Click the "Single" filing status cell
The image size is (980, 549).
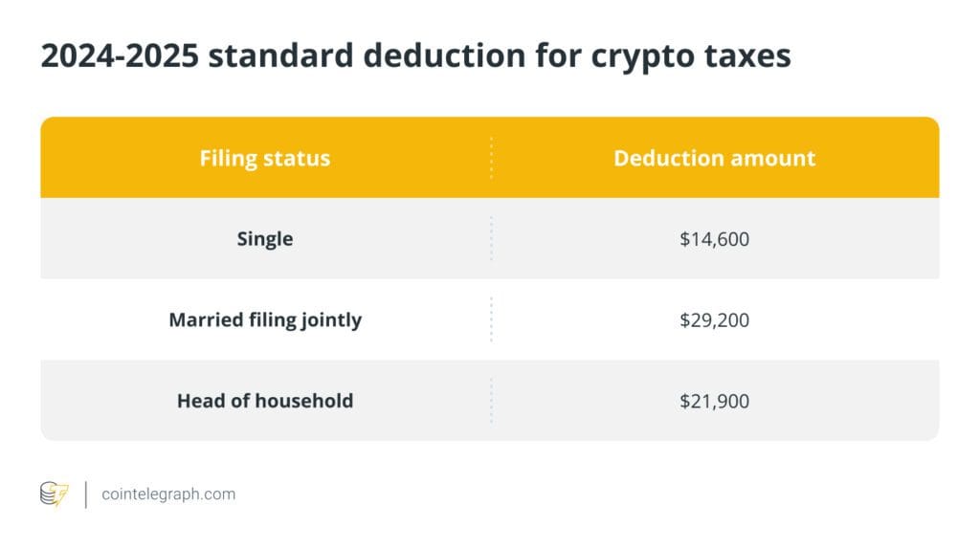pyautogui.click(x=264, y=238)
